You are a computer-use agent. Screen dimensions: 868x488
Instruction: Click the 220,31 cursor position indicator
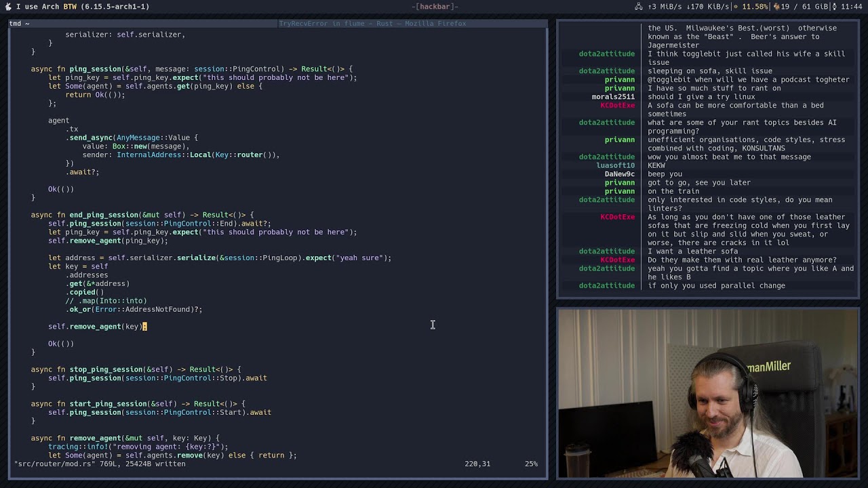point(477,464)
